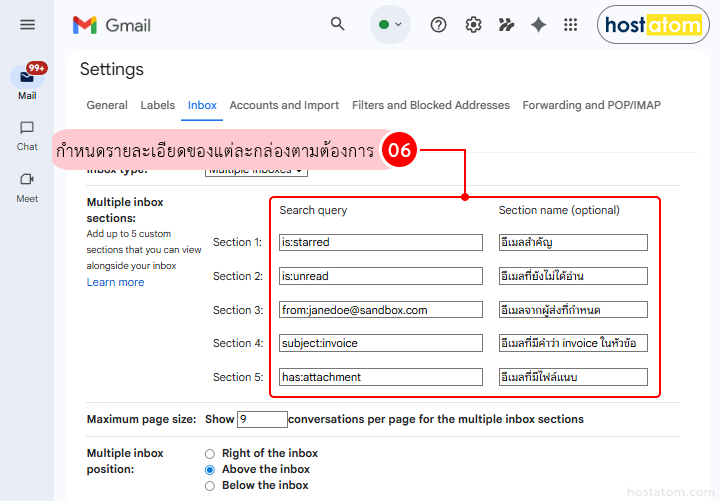Open the Accounts and Import tab
Screen dimensions: 720x501
[x=284, y=105]
